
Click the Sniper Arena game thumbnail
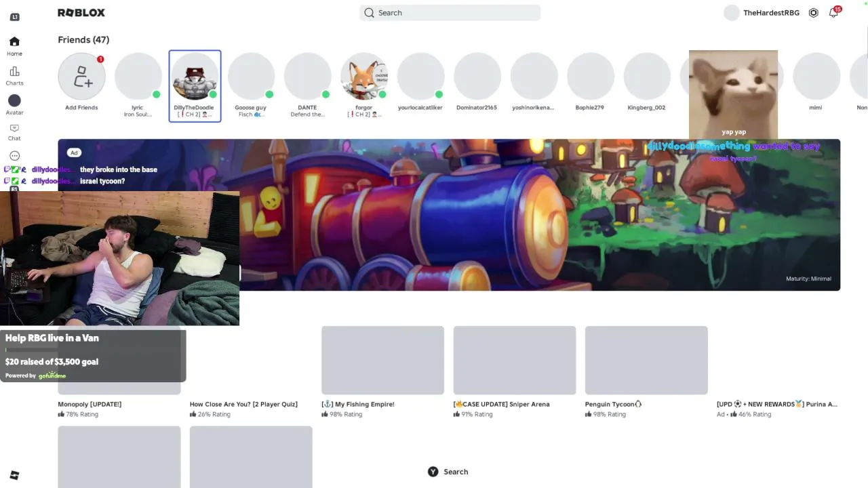pos(515,360)
